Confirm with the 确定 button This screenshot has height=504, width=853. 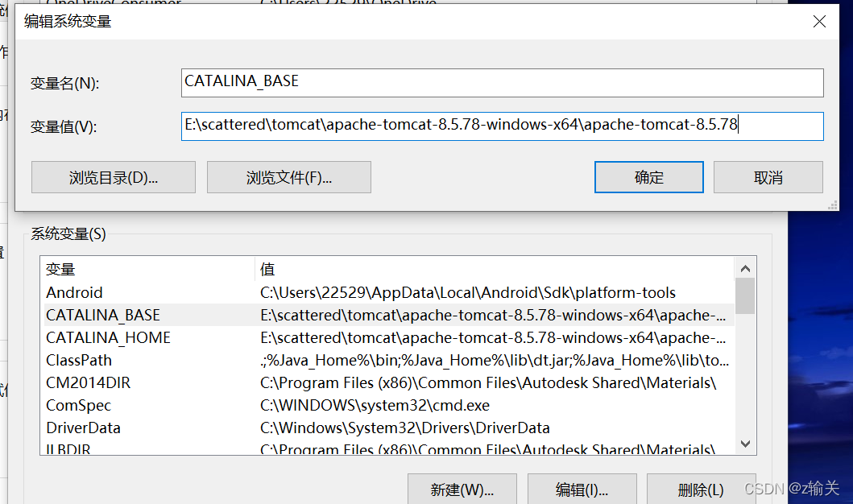pyautogui.click(x=648, y=177)
